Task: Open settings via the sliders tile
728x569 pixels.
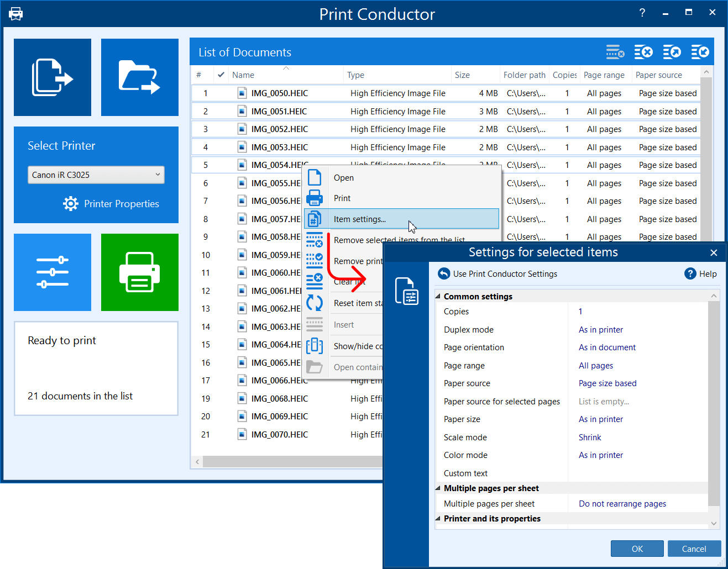Action: (53, 272)
